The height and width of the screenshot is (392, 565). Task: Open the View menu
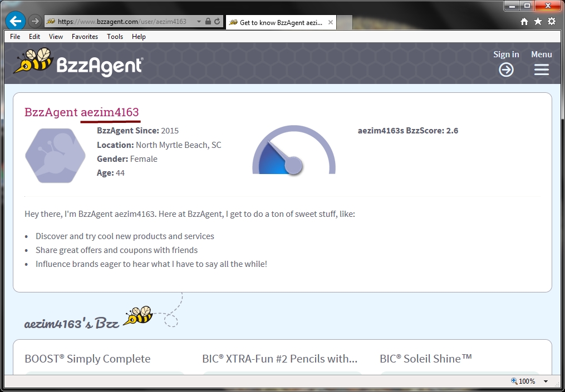[x=56, y=36]
